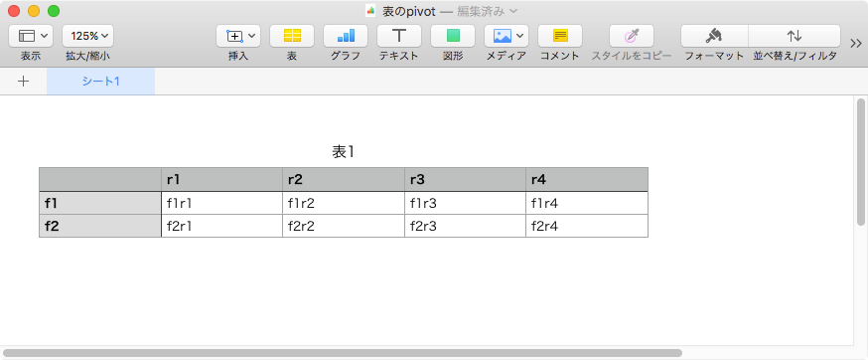This screenshot has height=360, width=868.
Task: Select cell f2r2
Action: 344,226
